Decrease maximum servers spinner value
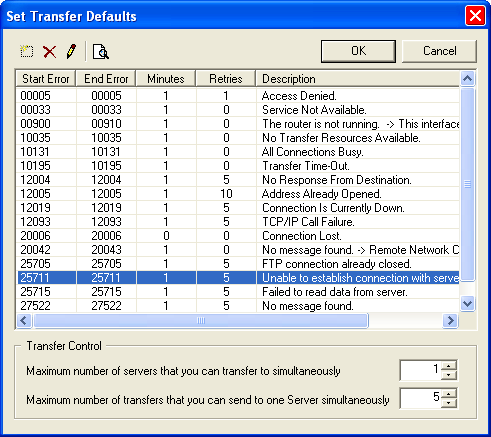The height and width of the screenshot is (437, 491). pos(449,375)
